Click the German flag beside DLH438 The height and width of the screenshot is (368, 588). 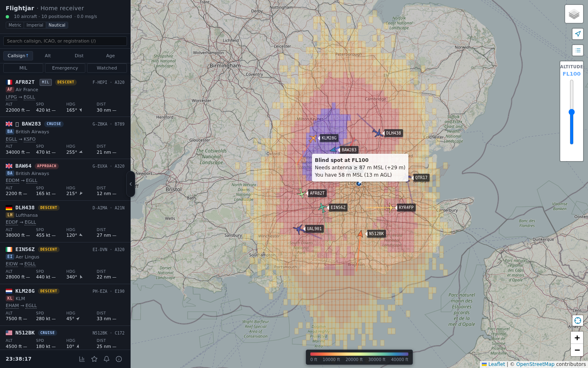[x=9, y=208]
